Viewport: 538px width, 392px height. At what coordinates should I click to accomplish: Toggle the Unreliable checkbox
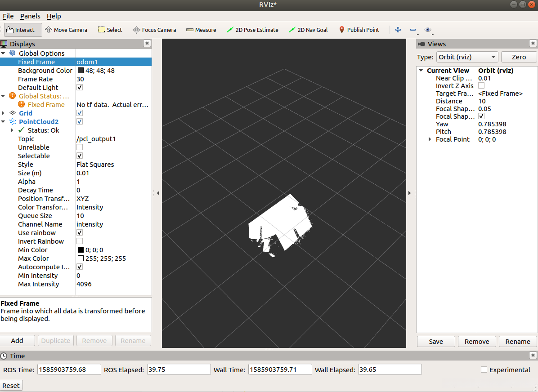(80, 147)
